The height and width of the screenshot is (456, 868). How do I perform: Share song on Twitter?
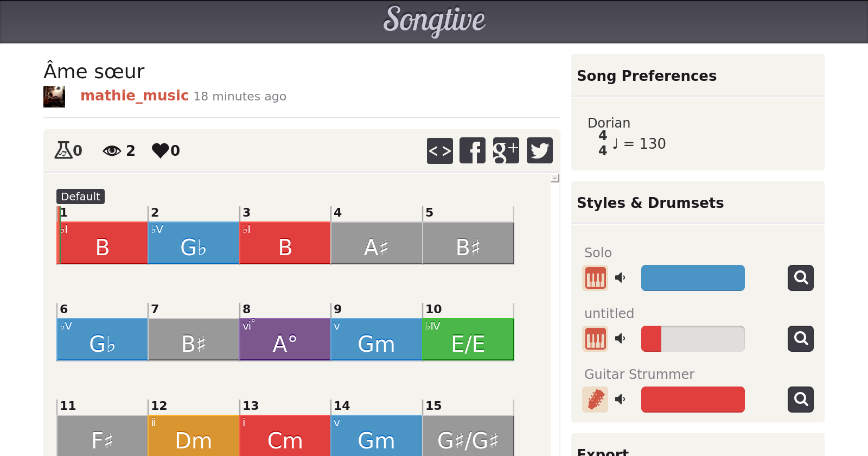click(539, 150)
